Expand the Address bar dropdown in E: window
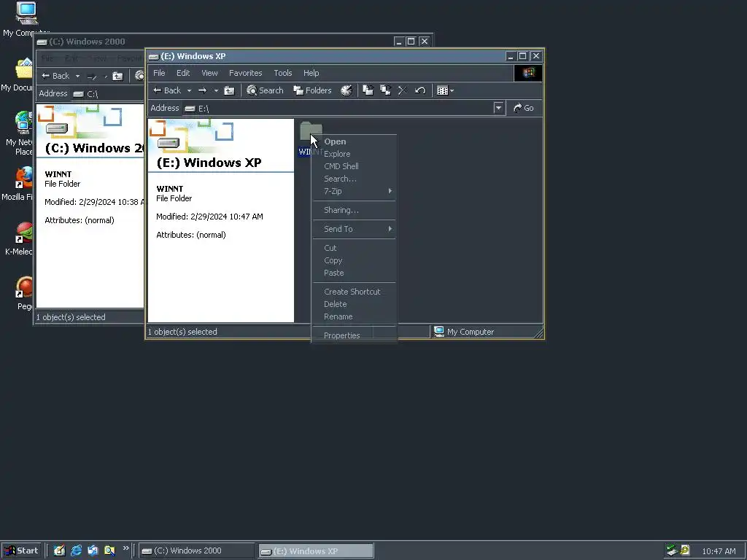747x560 pixels. [x=498, y=108]
